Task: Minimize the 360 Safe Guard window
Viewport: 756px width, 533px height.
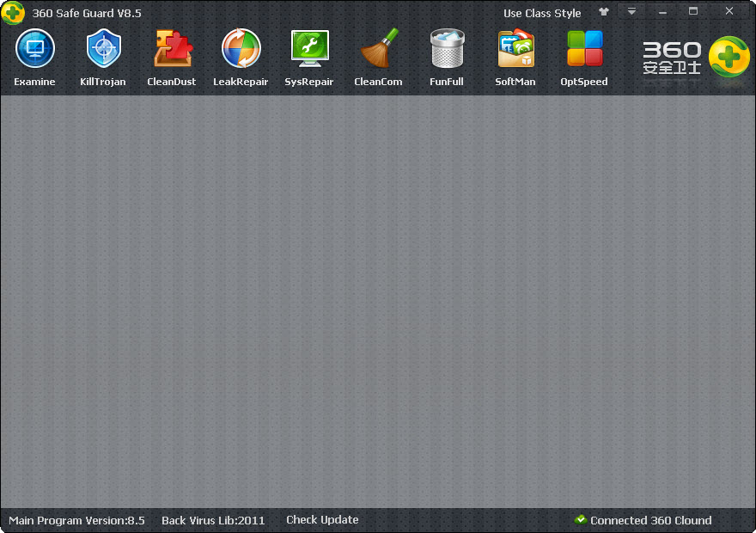Action: [x=662, y=11]
